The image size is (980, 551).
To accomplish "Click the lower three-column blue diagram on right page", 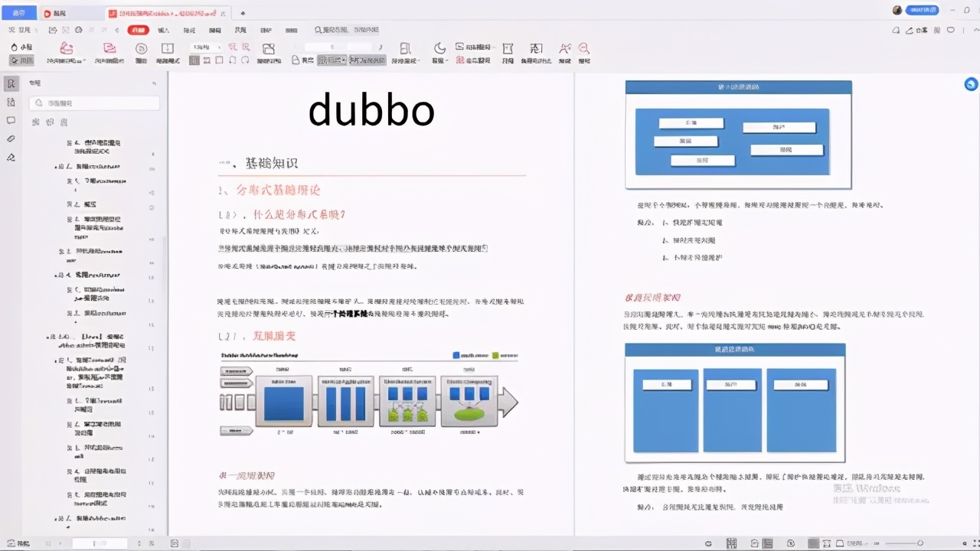I will point(735,403).
